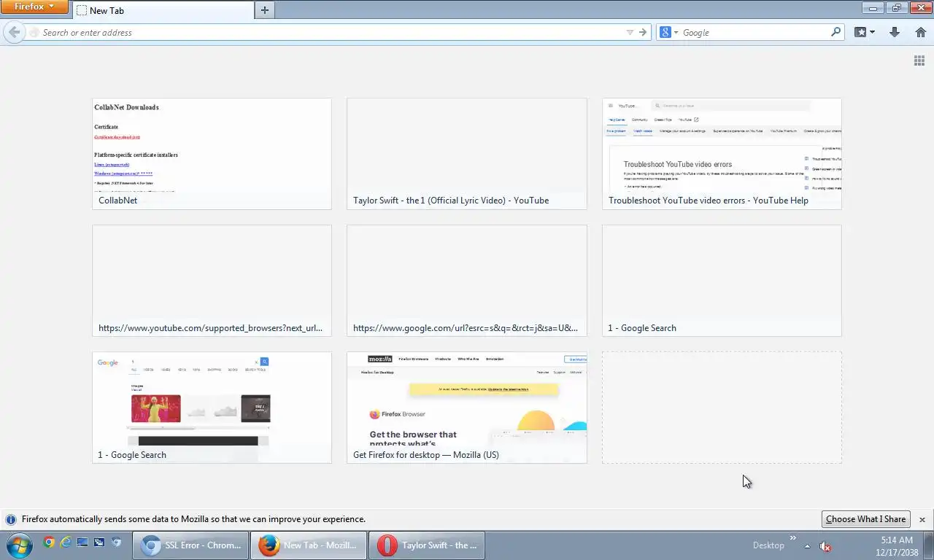Open the Windows Start button
This screenshot has width=934, height=560.
(x=19, y=545)
